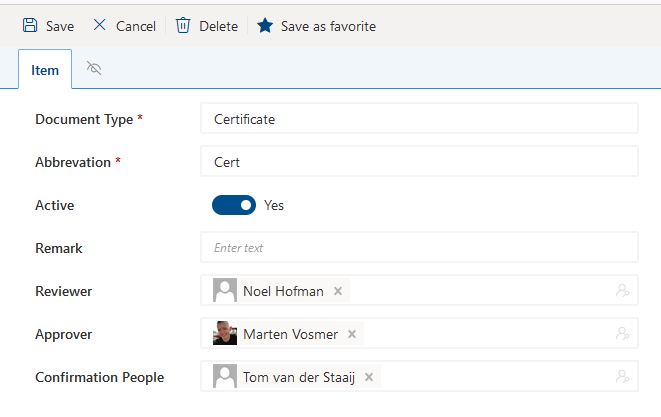
Task: Open people picker icon in Approver field
Action: point(622,334)
